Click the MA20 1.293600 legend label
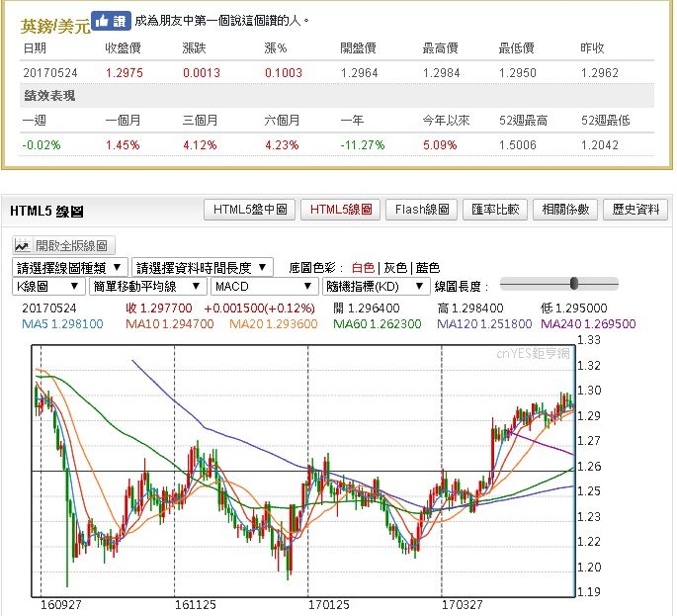 (274, 324)
